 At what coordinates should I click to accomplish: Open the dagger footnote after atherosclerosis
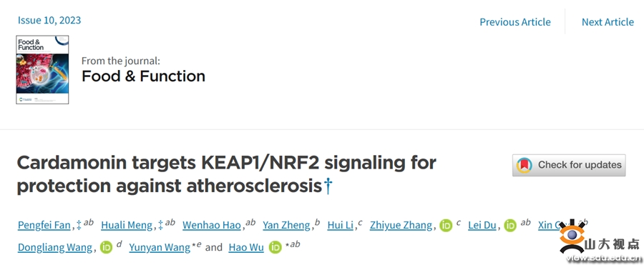point(328,186)
